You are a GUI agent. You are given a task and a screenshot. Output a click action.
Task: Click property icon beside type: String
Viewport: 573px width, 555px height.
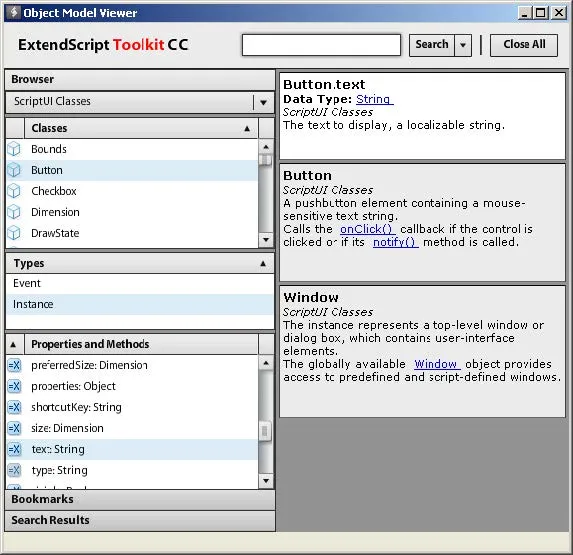pos(14,470)
